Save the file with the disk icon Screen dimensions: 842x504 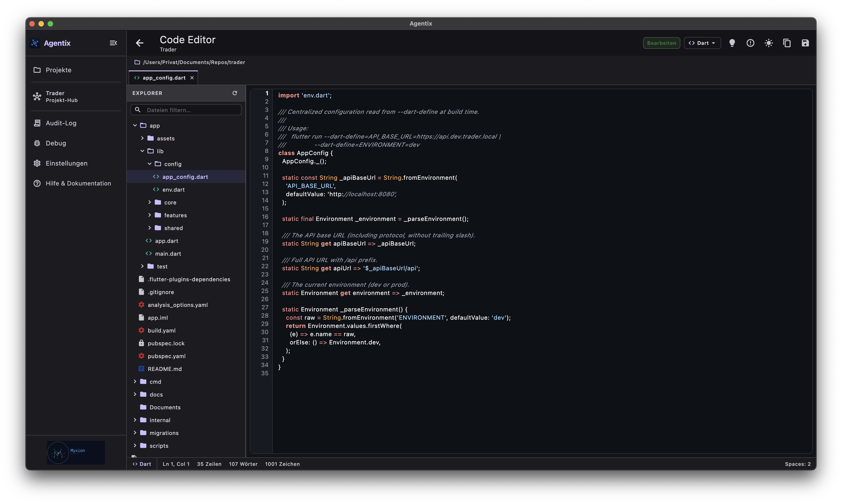805,43
